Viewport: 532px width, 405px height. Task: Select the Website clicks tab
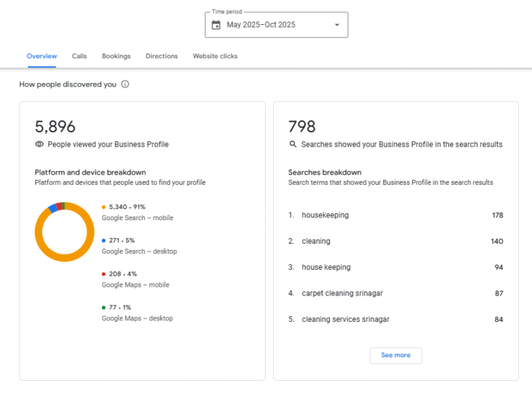tap(215, 56)
